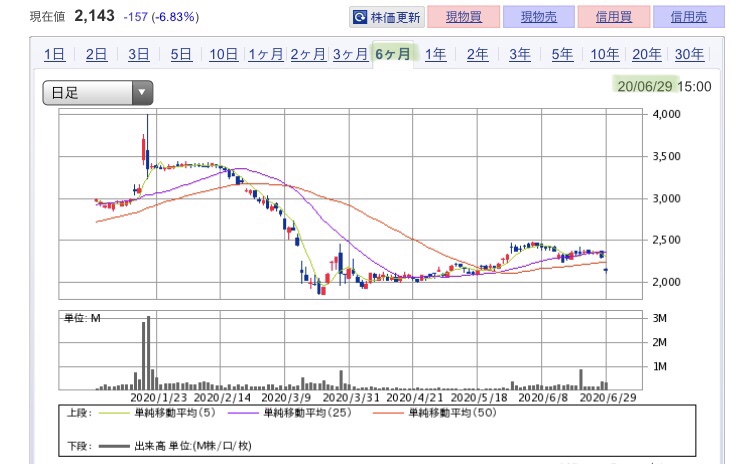Select the 1年 period tab
Image resolution: width=731 pixels, height=464 pixels.
coord(435,55)
